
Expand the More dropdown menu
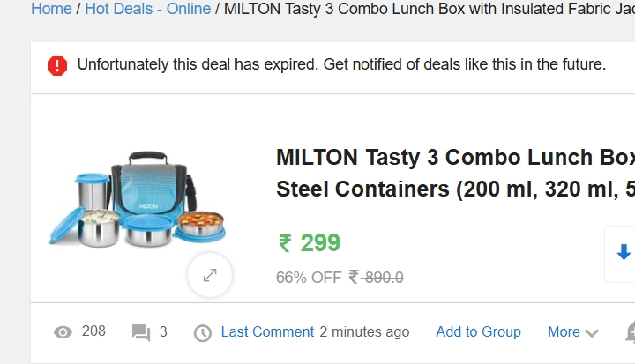click(572, 332)
